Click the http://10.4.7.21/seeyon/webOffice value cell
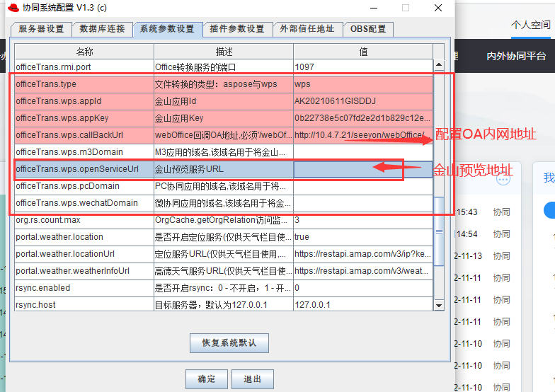 pos(363,135)
